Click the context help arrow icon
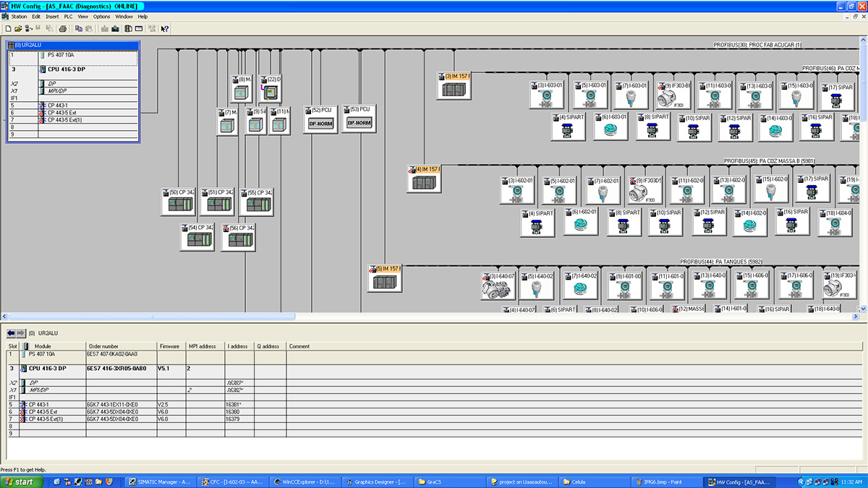 point(165,28)
